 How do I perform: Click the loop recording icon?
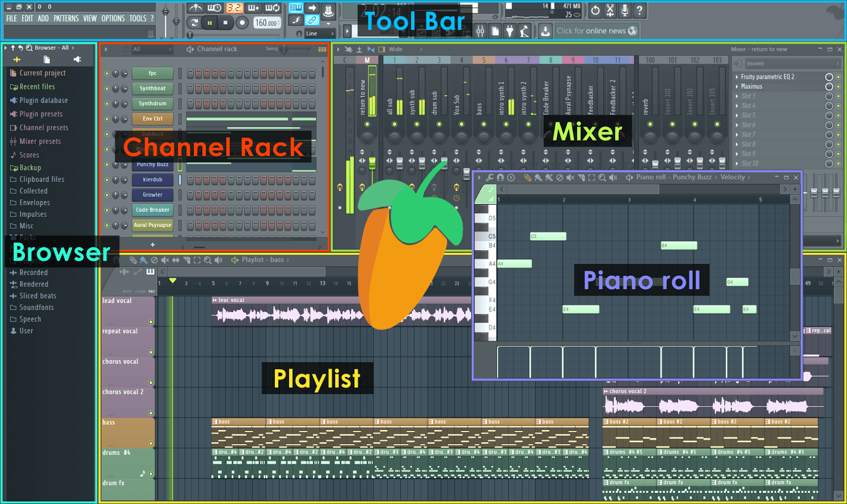click(x=273, y=8)
